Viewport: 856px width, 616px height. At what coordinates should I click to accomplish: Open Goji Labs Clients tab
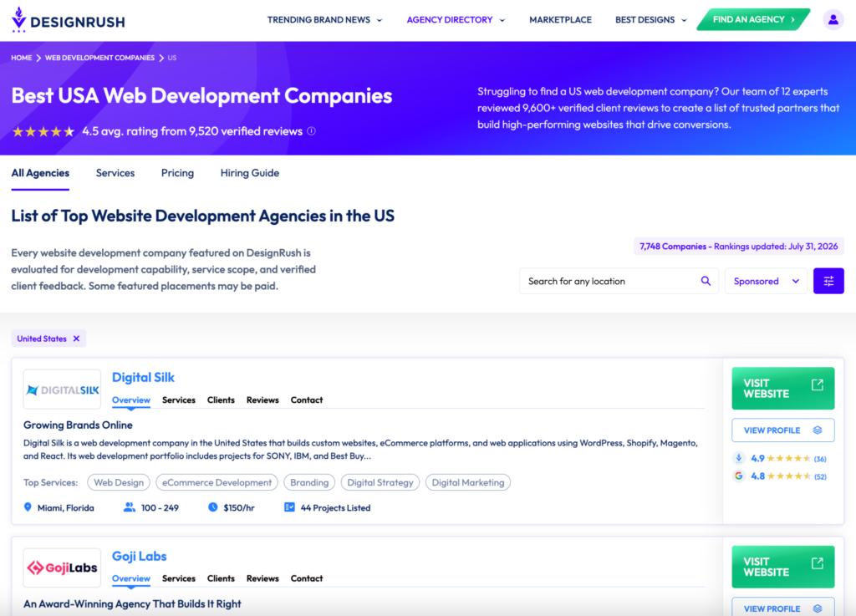[221, 578]
